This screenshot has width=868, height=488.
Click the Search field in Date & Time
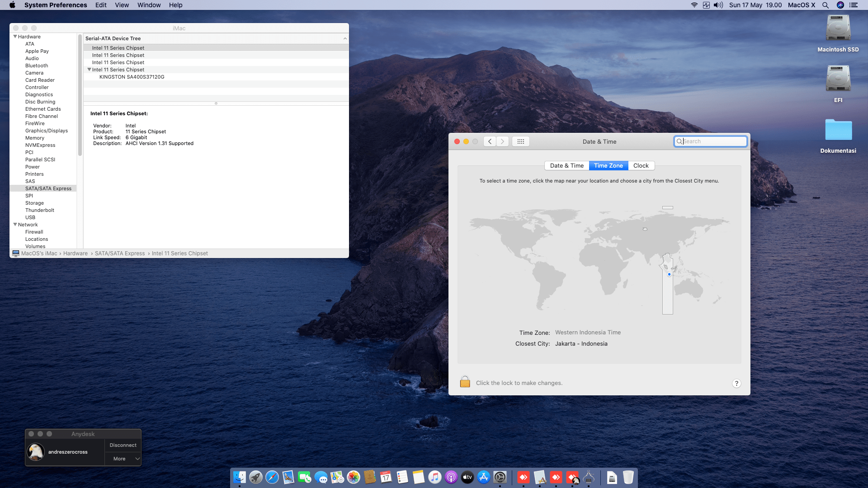pyautogui.click(x=713, y=141)
